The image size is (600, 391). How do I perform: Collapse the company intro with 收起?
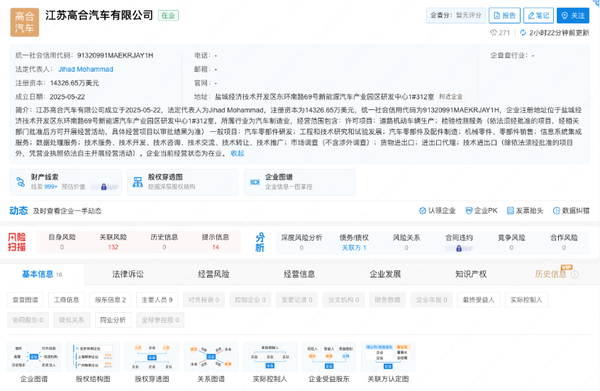(x=237, y=153)
